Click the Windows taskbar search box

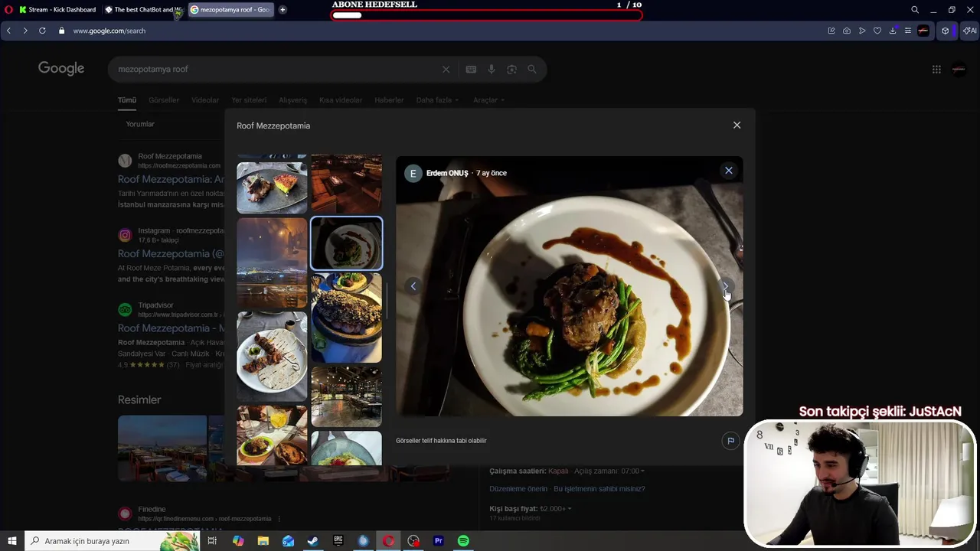tap(112, 541)
